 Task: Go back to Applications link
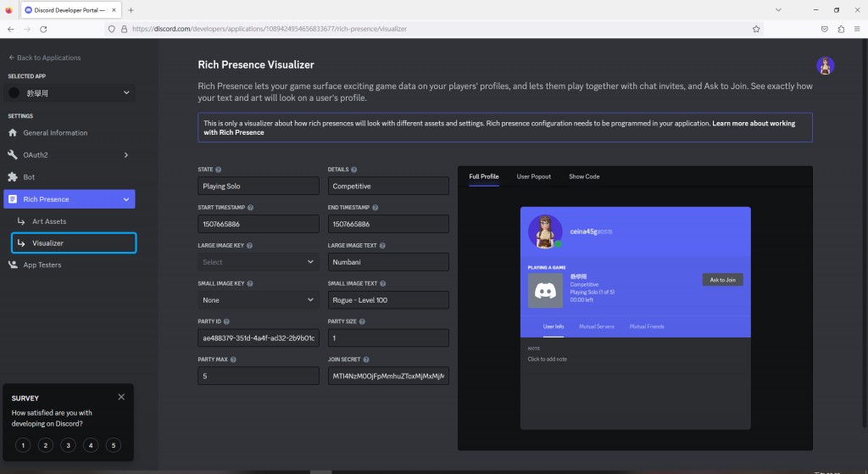pyautogui.click(x=44, y=58)
